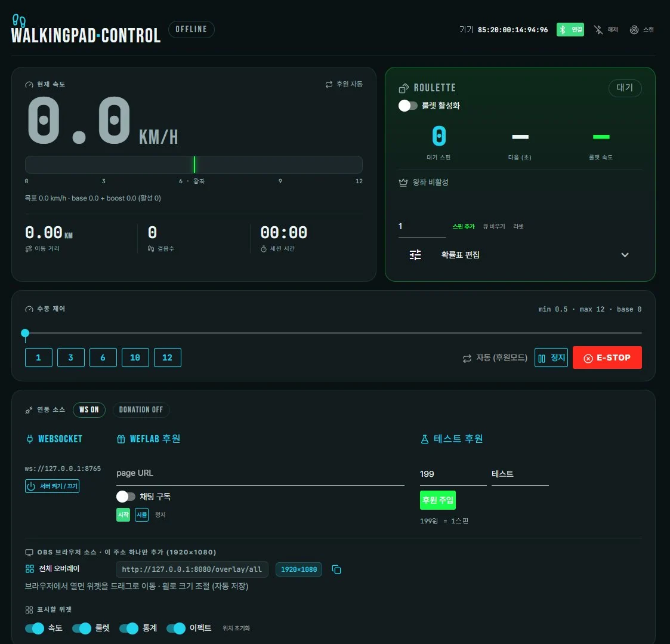
Task: Click the flask icon next to 테스트 후원
Action: 425,439
